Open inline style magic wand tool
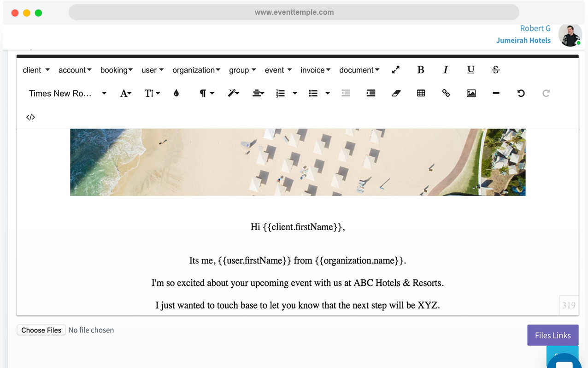The image size is (588, 368). point(234,93)
